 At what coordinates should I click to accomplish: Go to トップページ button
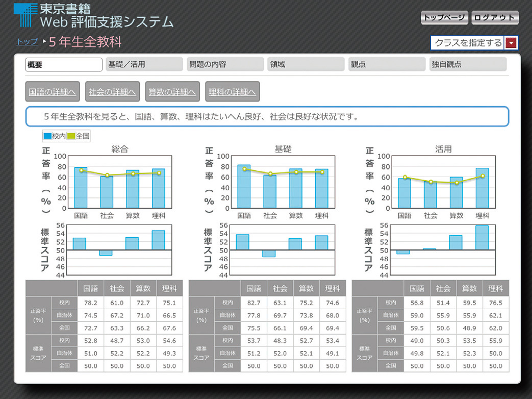444,18
